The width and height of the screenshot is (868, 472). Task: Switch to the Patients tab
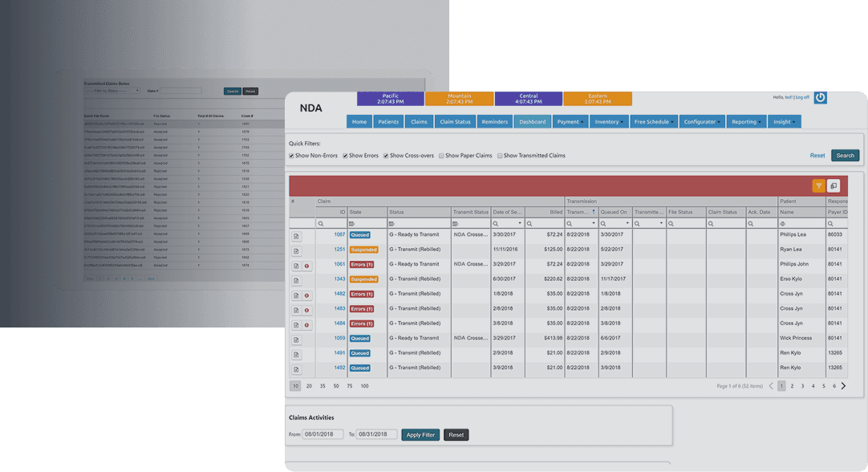point(388,122)
